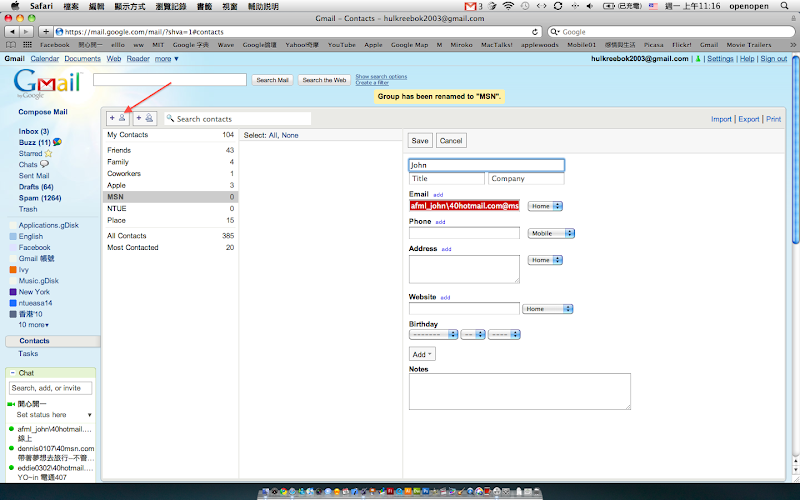The height and width of the screenshot is (500, 800).
Task: Expand the 10 more labels list
Action: click(34, 325)
